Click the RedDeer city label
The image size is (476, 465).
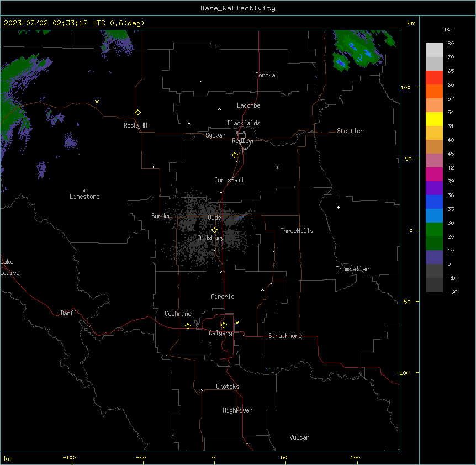pyautogui.click(x=243, y=141)
